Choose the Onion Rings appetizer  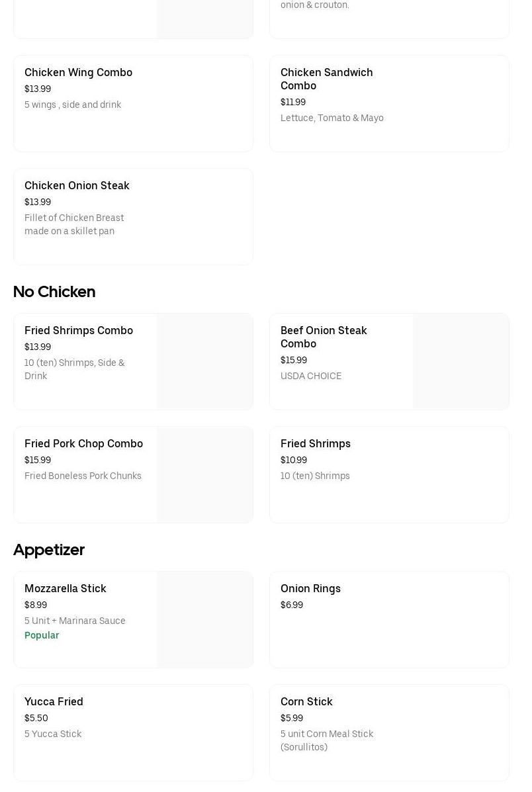point(310,589)
